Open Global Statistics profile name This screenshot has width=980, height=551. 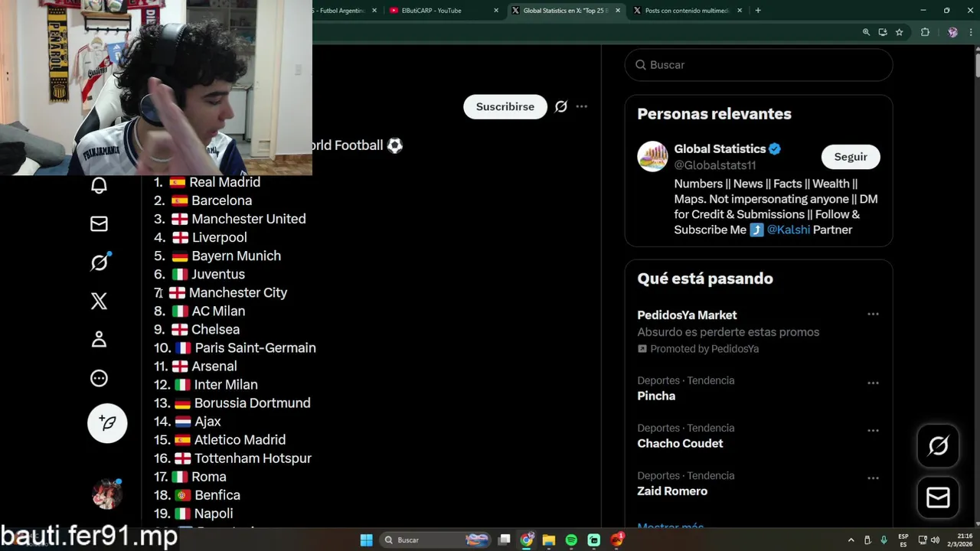tap(720, 149)
